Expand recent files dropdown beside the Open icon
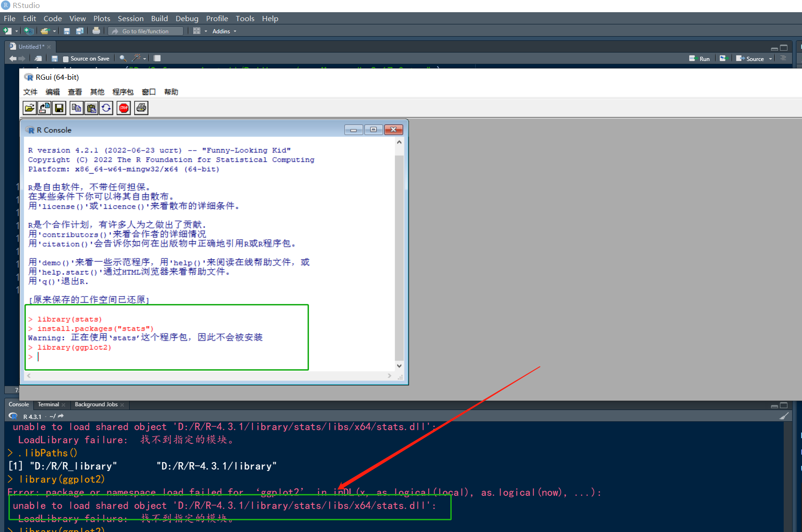The width and height of the screenshot is (802, 532). click(54, 31)
